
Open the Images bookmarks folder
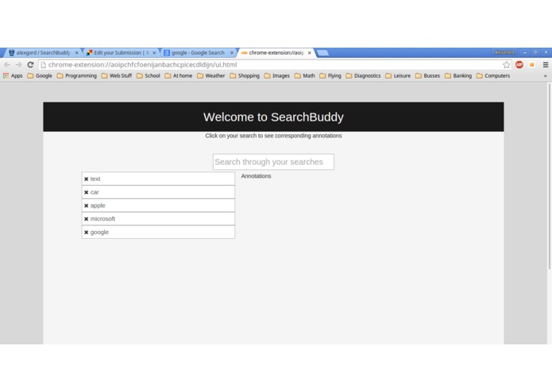(276, 75)
